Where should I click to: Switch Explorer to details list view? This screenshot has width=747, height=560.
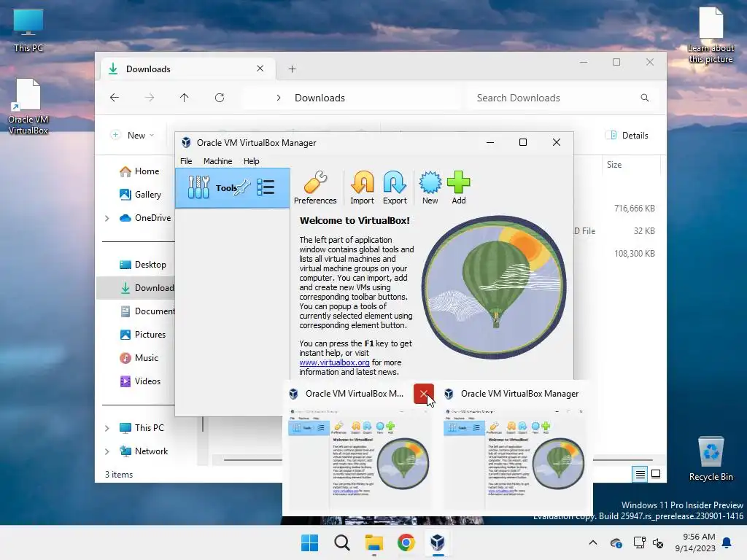640,474
